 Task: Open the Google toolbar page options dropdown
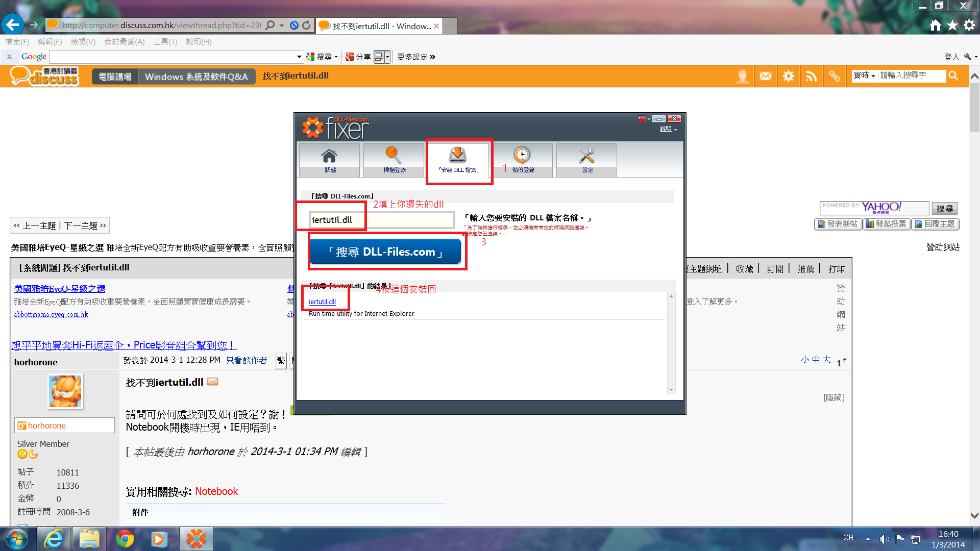(388, 57)
